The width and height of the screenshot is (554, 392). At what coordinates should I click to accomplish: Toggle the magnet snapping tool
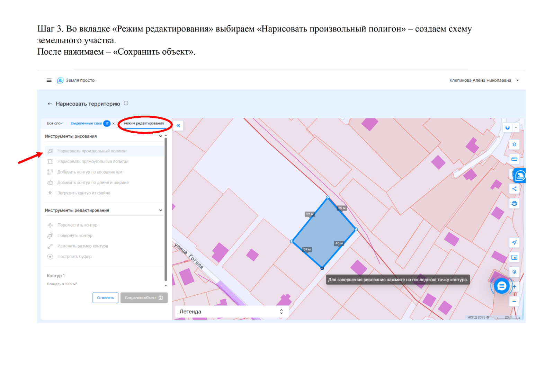click(x=507, y=127)
